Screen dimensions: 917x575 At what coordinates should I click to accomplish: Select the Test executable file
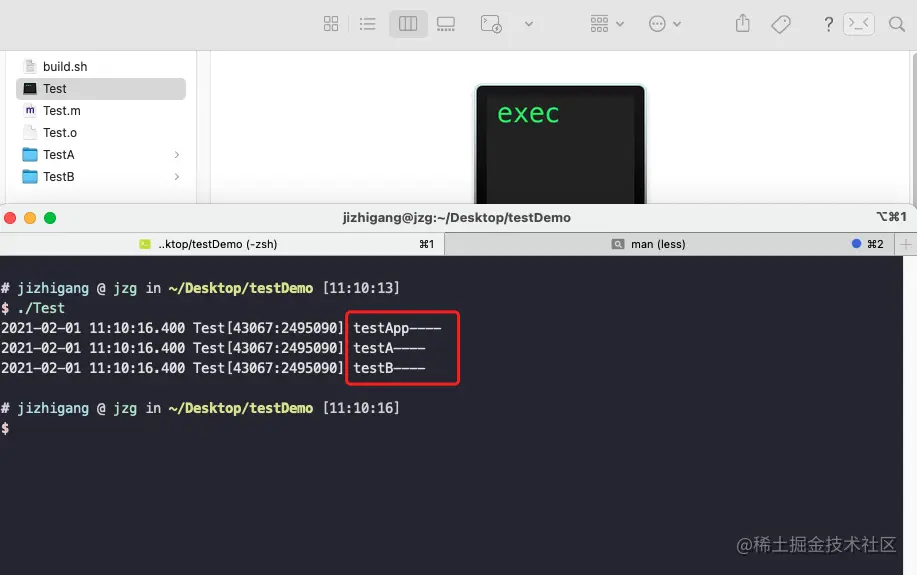click(x=101, y=89)
